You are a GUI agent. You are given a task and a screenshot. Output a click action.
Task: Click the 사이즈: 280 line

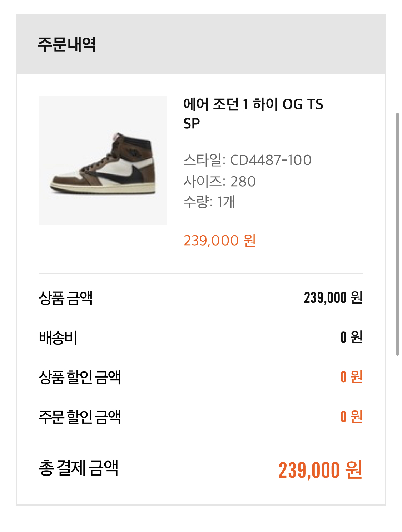coord(219,182)
